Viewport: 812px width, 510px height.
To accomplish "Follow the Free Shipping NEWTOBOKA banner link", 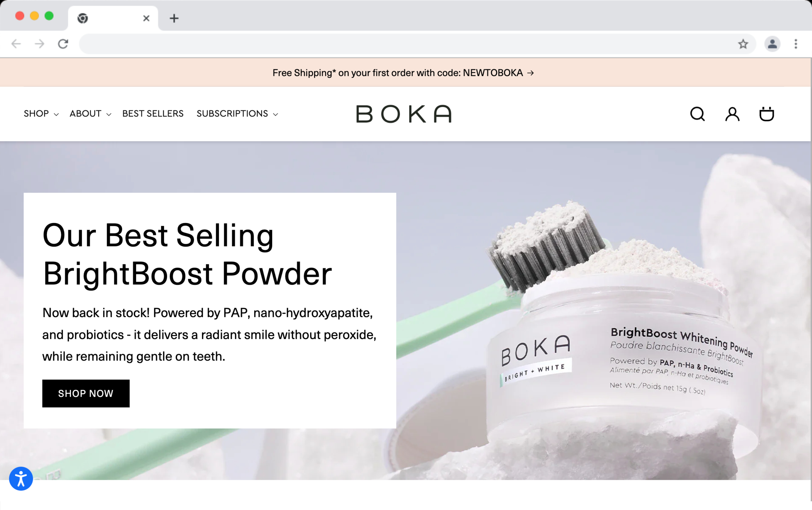I will click(403, 73).
